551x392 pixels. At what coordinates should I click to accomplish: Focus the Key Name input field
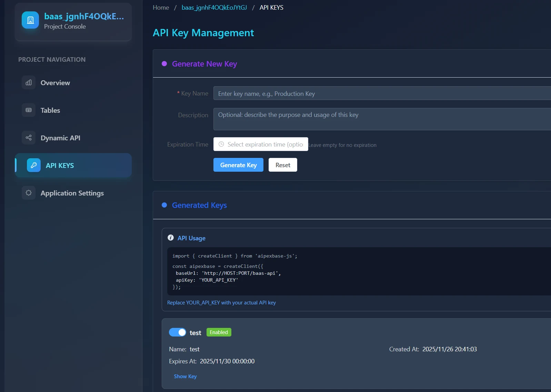(379, 93)
